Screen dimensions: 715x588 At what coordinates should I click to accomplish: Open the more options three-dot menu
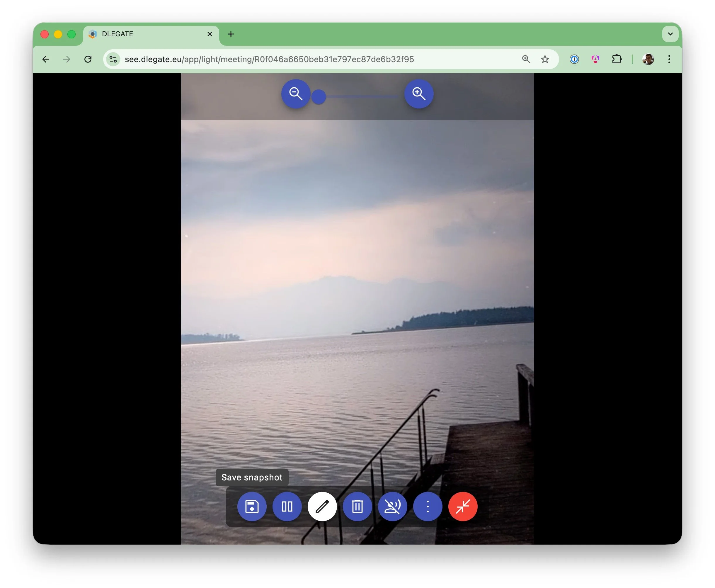click(428, 507)
